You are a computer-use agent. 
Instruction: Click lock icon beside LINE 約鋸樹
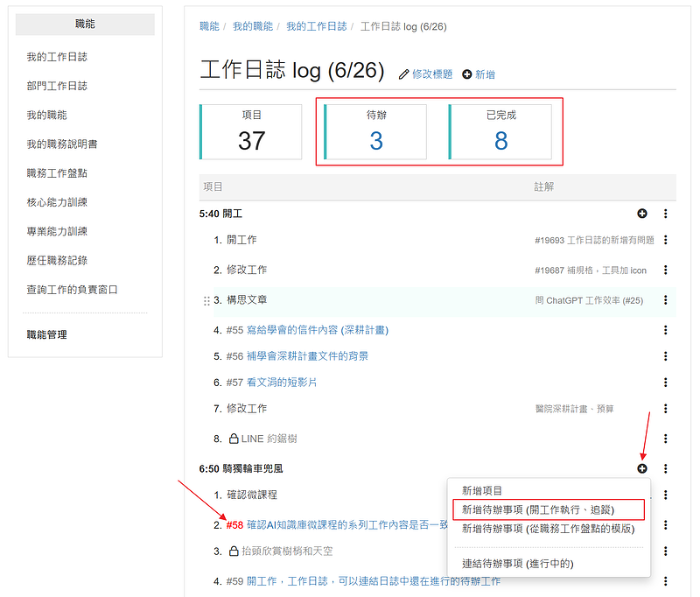[234, 439]
